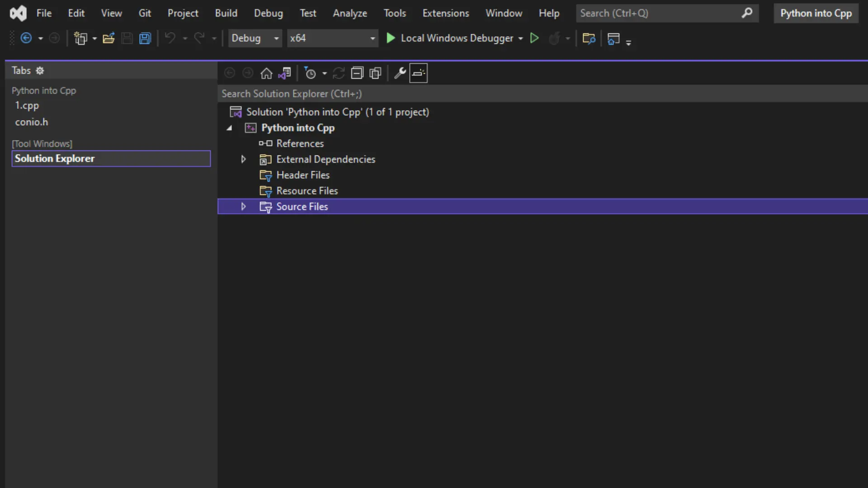Open Properties with the wrench icon
Viewport: 868px width, 488px height.
tap(400, 73)
